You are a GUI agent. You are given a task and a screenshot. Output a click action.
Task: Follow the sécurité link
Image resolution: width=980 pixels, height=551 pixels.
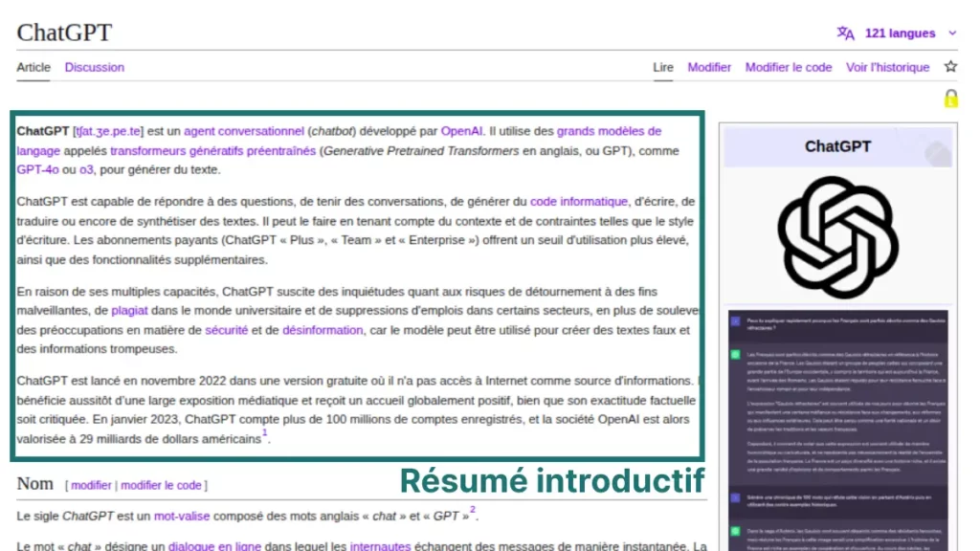[226, 330]
